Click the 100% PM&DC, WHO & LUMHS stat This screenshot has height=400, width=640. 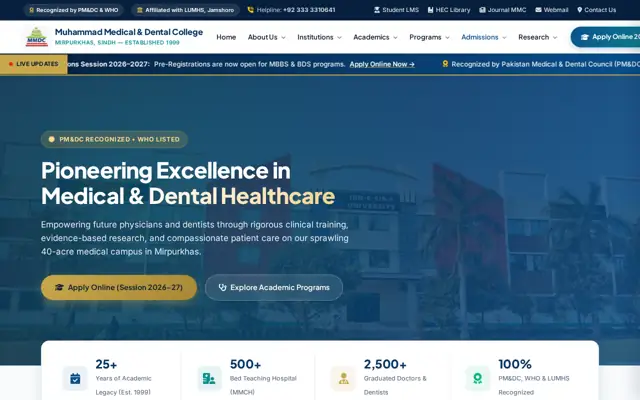tap(518, 378)
